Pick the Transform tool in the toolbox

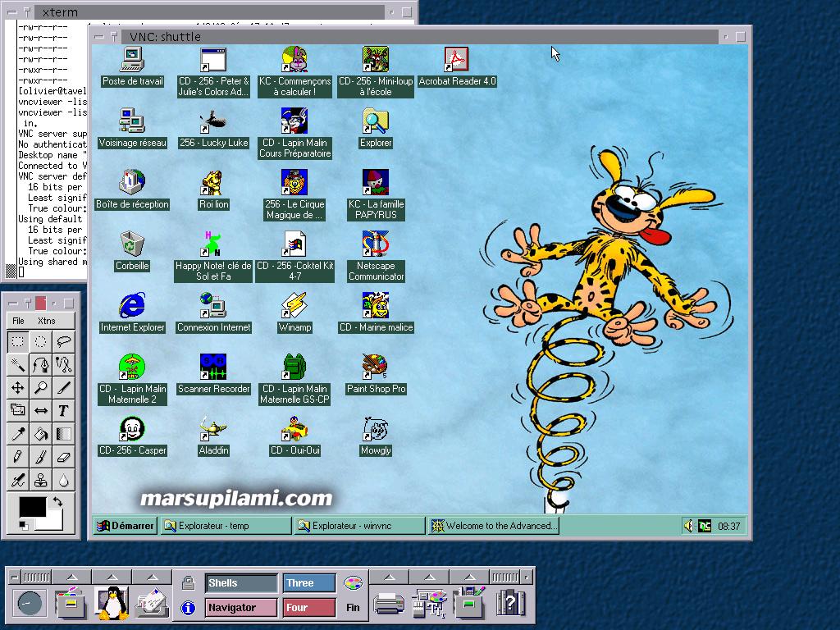(x=18, y=411)
